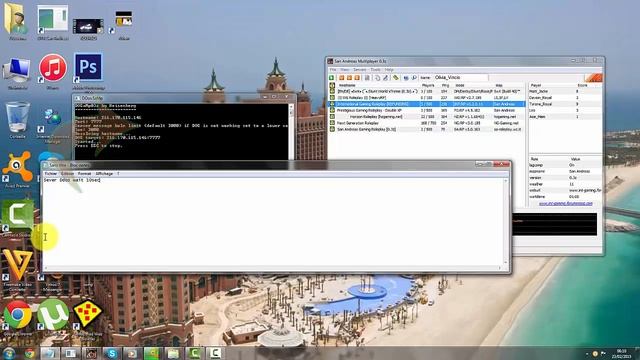Click the edit pencil icon in SA-MP toolbar
Viewport: 640px width, 360px height.
click(385, 78)
